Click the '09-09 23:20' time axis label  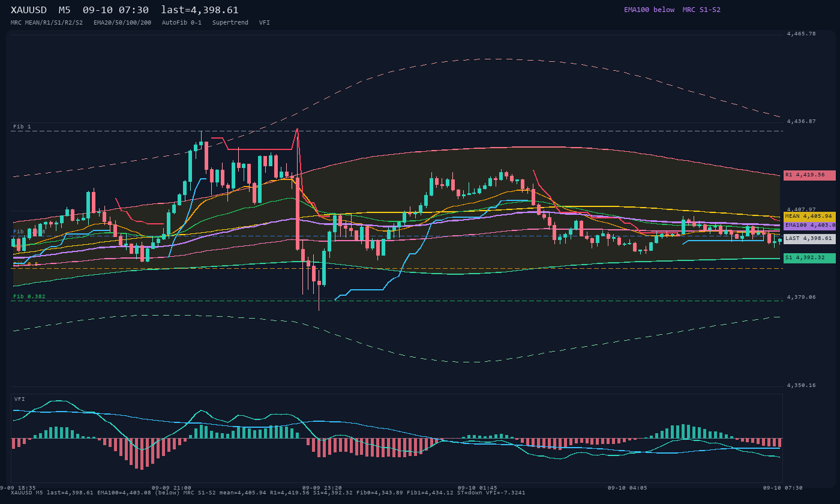[x=322, y=488]
